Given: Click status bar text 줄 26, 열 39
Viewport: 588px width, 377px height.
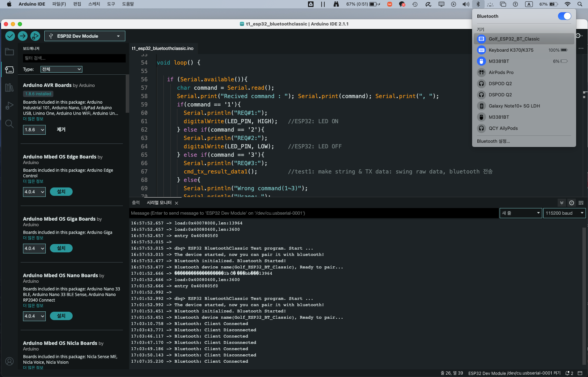Looking at the screenshot, I should pos(452,373).
